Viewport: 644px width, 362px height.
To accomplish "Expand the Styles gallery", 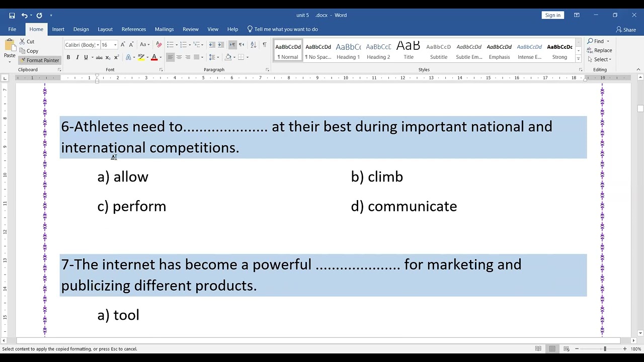I will click(578, 58).
